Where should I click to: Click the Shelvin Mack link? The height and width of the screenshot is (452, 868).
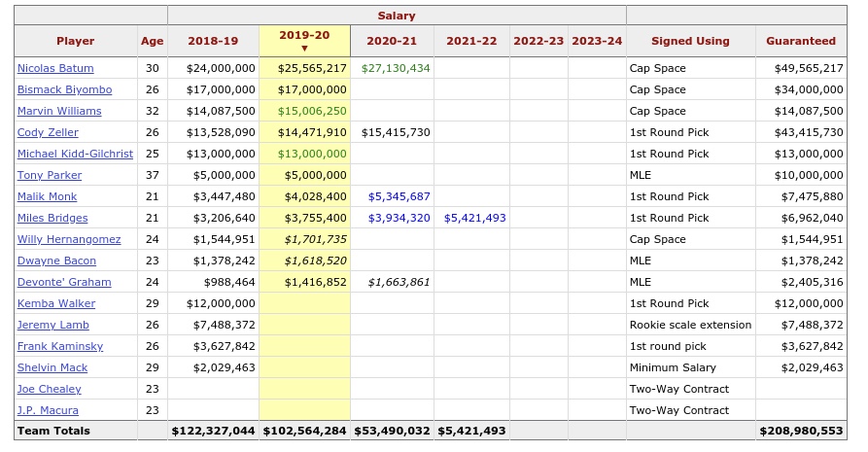52,367
